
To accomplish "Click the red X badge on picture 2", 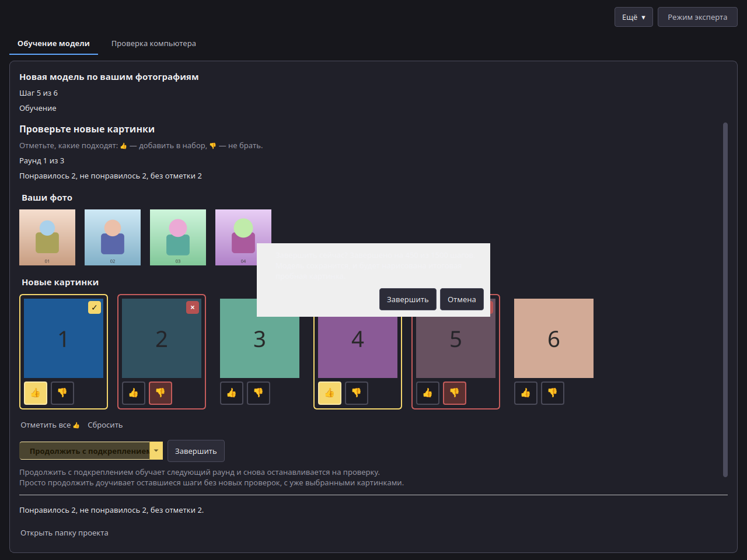I will (193, 307).
